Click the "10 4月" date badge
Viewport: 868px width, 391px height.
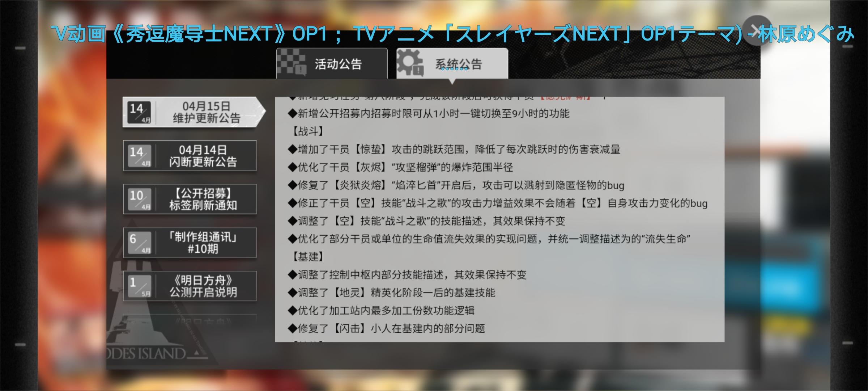click(x=140, y=199)
